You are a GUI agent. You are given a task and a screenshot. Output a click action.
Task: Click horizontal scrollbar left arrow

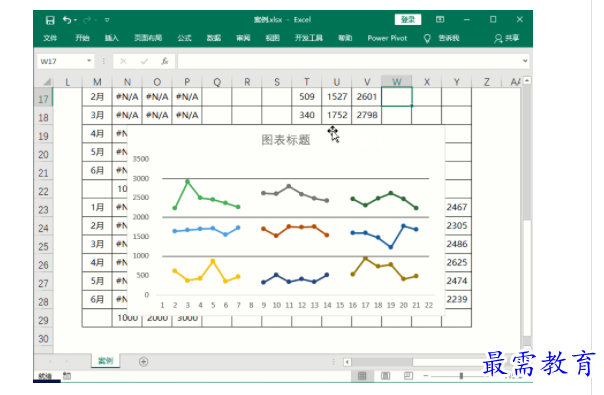tap(347, 362)
